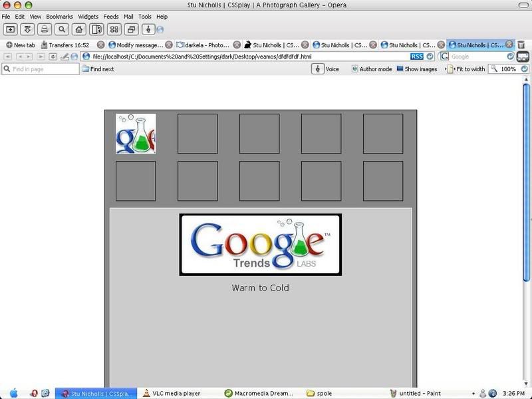Select the search engine Google icon
The height and width of the screenshot is (399, 532).
click(444, 57)
